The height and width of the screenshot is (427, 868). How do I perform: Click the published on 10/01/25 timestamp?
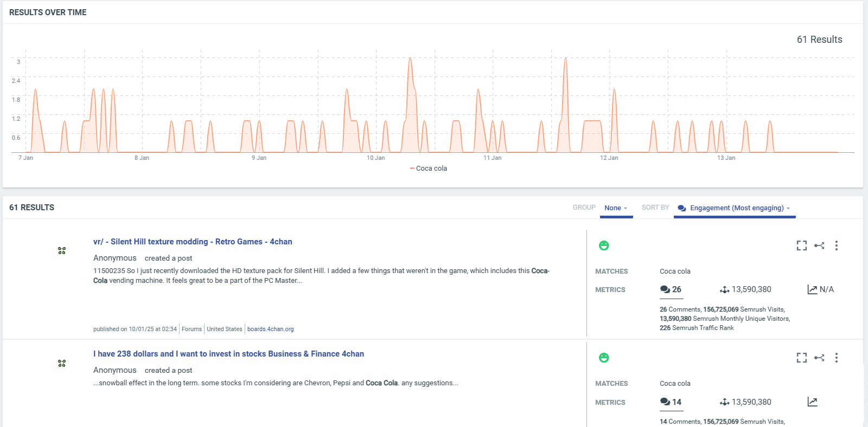click(x=135, y=329)
